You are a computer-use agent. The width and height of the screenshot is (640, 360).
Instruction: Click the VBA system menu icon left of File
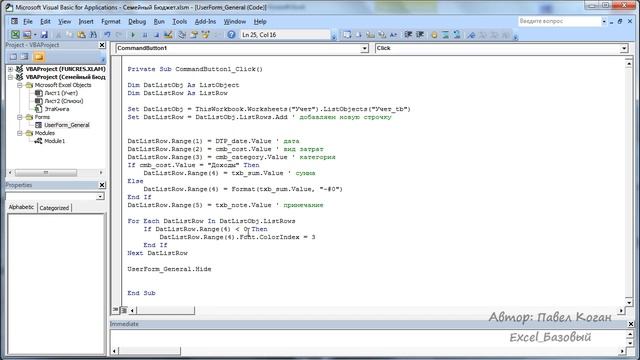click(x=14, y=21)
